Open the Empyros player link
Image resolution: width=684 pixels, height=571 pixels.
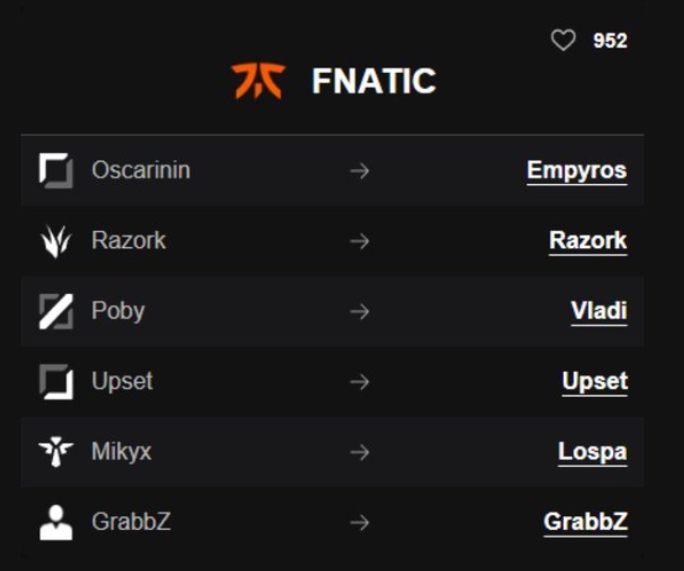coord(576,171)
